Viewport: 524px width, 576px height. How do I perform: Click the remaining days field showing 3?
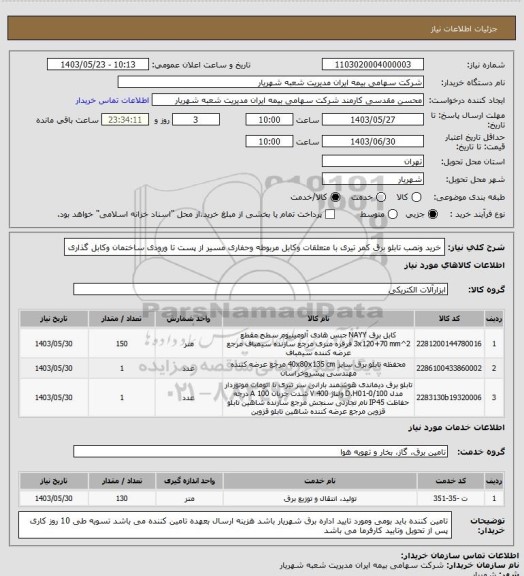(x=196, y=120)
